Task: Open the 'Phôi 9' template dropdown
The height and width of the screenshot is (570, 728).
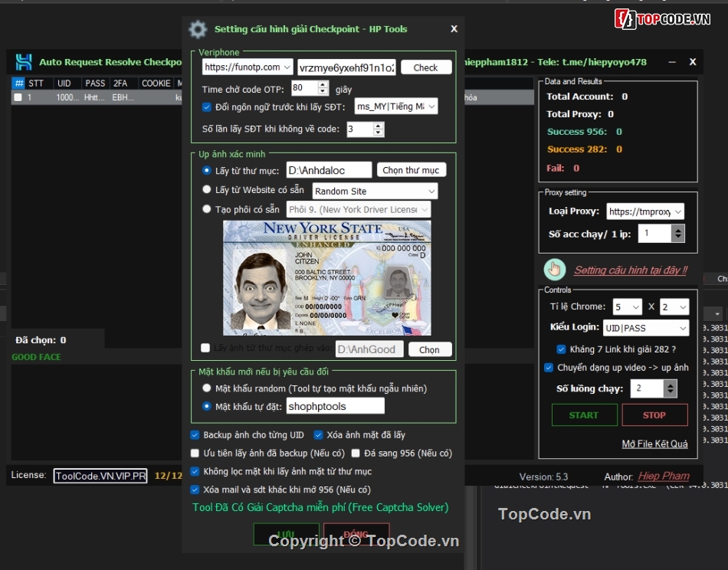Action: click(x=359, y=210)
